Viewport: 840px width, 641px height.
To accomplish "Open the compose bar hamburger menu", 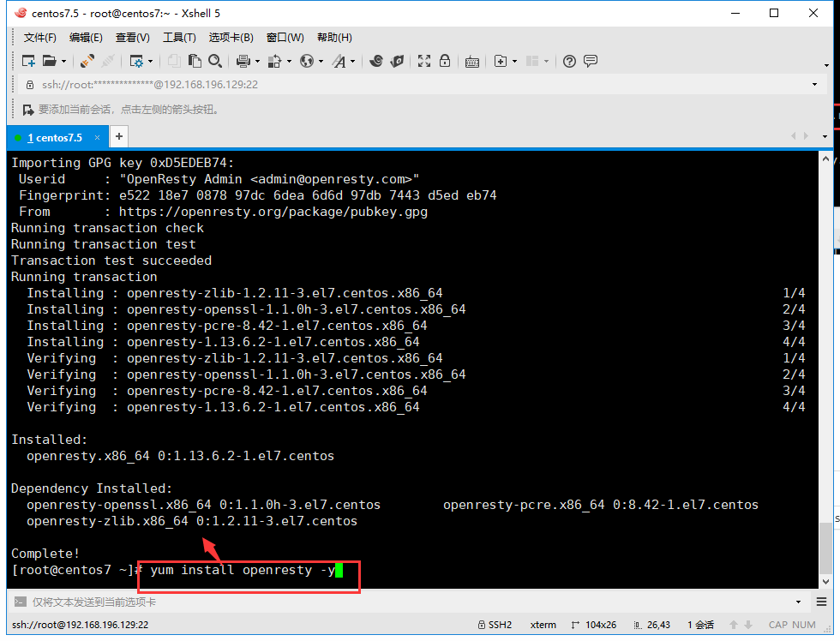I will (821, 602).
